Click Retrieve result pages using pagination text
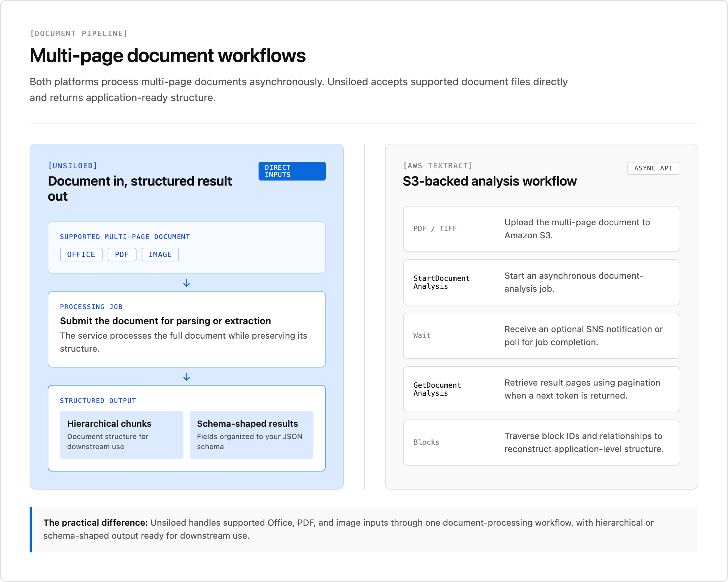Viewport: 728px width, 582px height. tap(582, 389)
